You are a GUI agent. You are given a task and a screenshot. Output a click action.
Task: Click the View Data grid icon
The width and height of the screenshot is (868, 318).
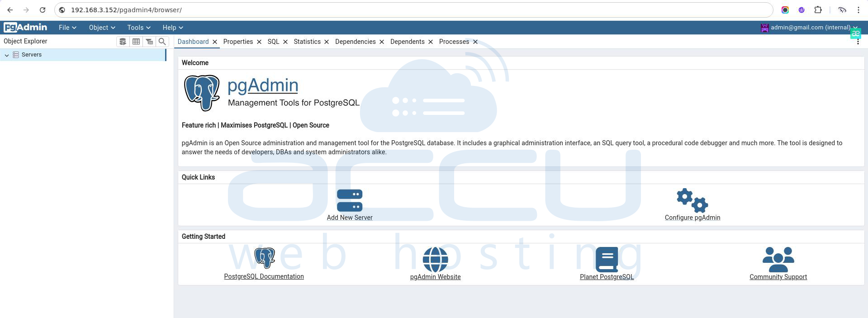point(136,42)
